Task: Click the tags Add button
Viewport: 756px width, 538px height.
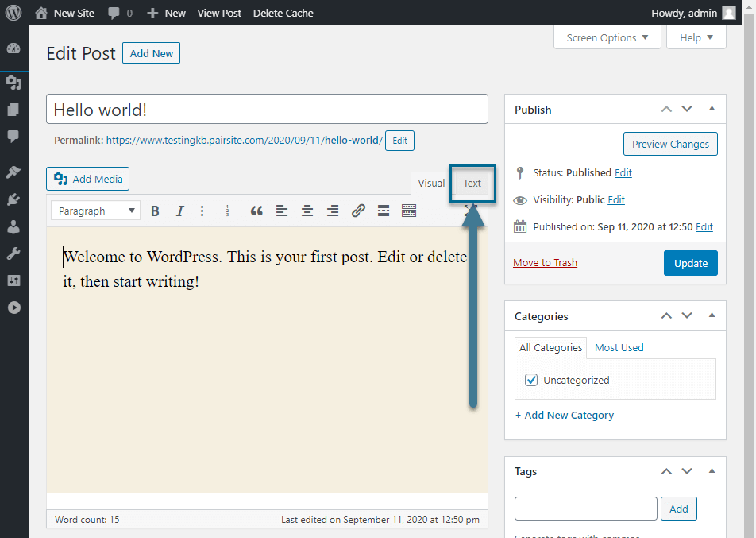Action: click(x=678, y=509)
